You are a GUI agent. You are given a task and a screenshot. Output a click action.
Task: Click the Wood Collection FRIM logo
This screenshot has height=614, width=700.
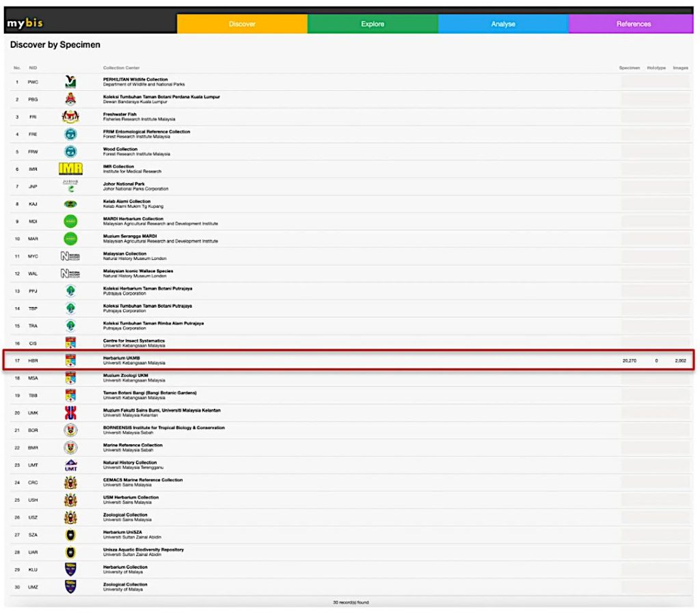tap(70, 151)
